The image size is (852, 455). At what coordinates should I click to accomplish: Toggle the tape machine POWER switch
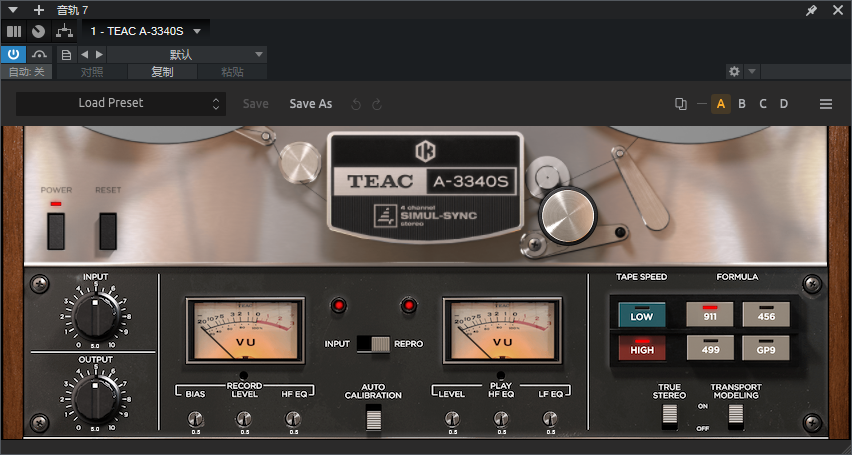pos(56,231)
